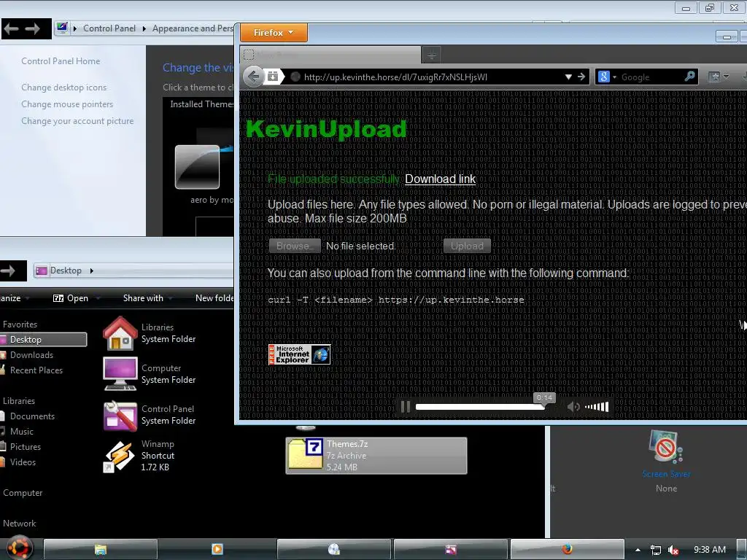Open the Google search engine selector
The height and width of the screenshot is (560, 747).
coord(607,77)
